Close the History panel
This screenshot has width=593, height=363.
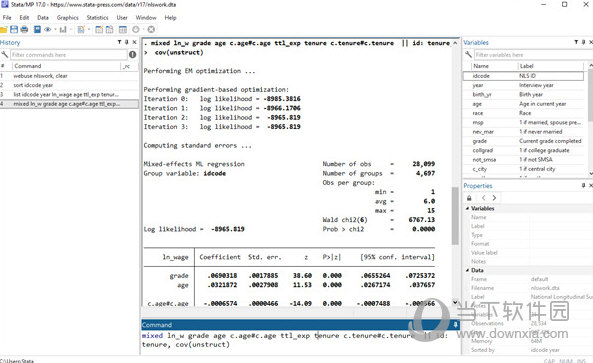tap(134, 42)
